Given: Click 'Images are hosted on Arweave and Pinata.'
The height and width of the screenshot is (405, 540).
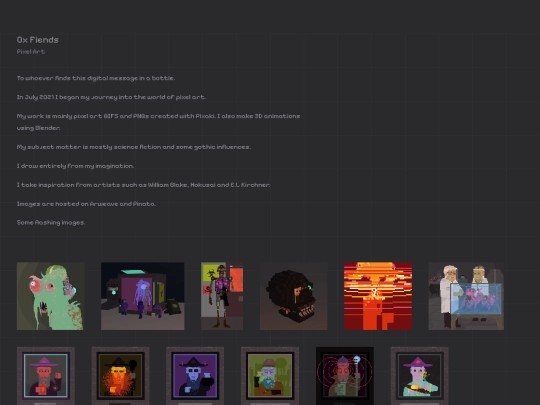Looking at the screenshot, I should (x=86, y=204).
